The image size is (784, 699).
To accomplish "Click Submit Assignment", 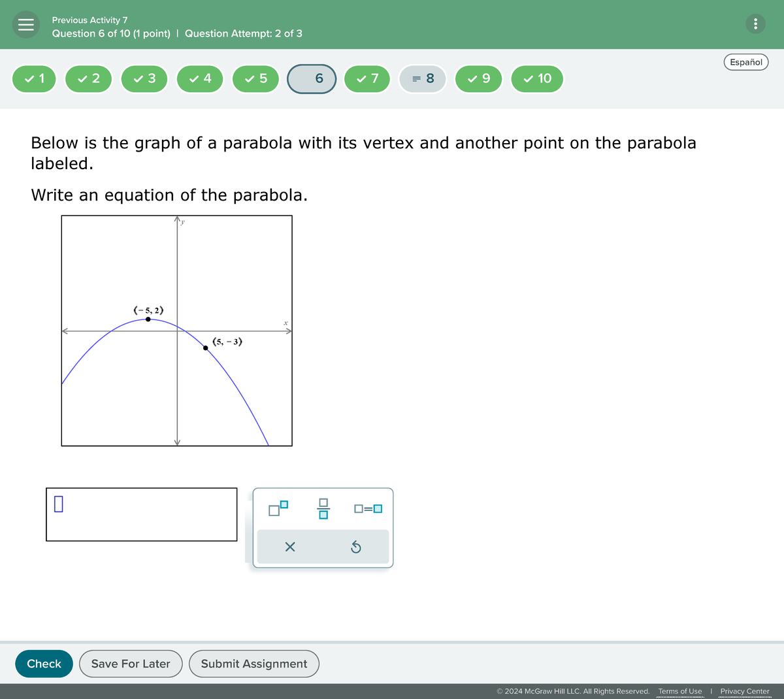I will coord(253,663).
